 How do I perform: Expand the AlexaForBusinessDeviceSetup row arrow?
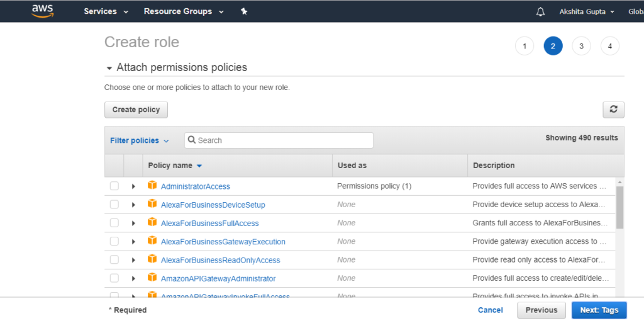(133, 205)
